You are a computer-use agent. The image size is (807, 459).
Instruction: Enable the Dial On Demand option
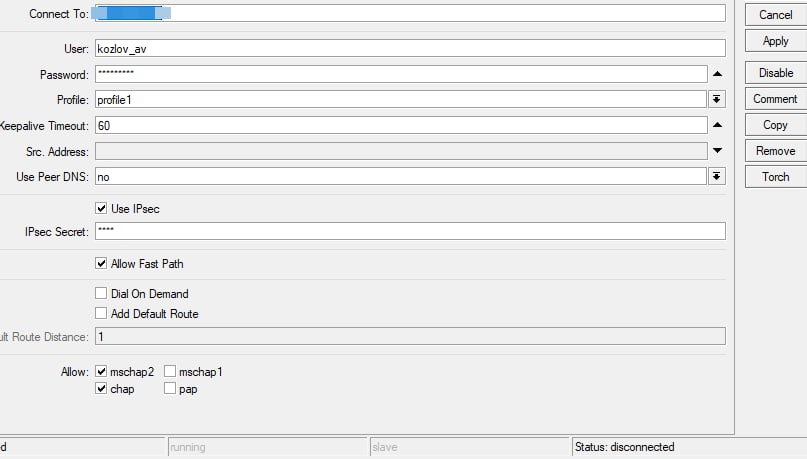click(101, 293)
